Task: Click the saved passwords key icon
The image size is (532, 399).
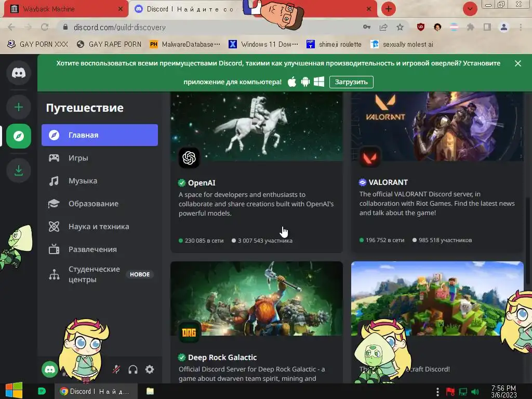Action: pyautogui.click(x=367, y=27)
